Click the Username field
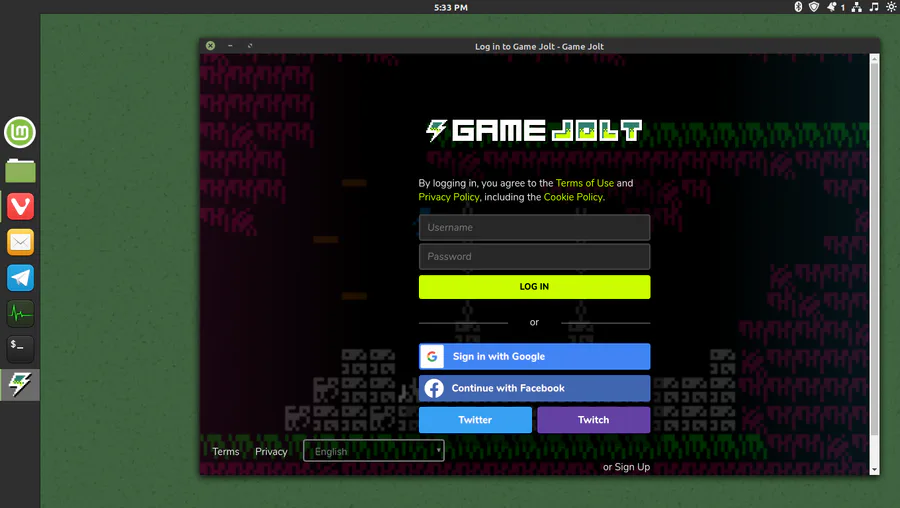The image size is (900, 508). click(x=534, y=227)
